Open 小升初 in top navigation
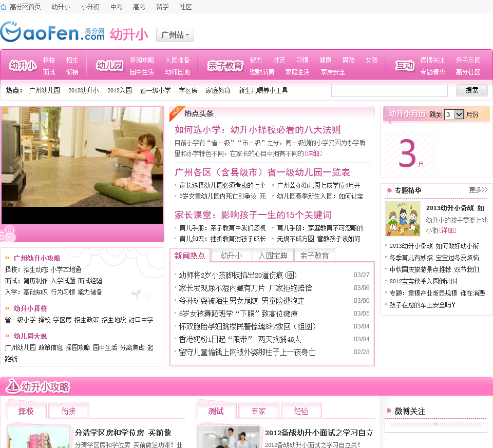 90,7
